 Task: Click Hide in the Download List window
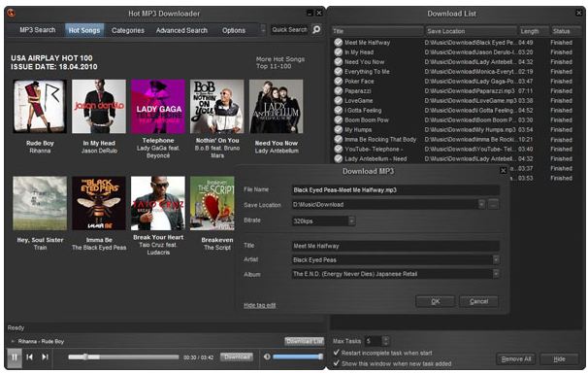[x=559, y=359]
